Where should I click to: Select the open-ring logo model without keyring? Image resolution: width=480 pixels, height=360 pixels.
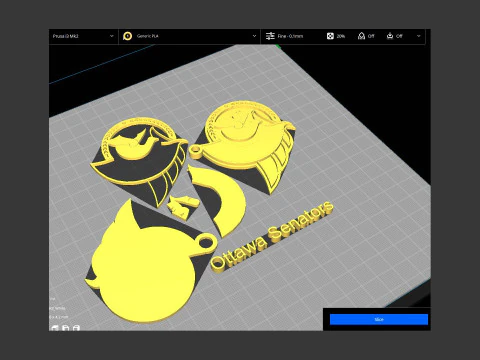pyautogui.click(x=139, y=161)
